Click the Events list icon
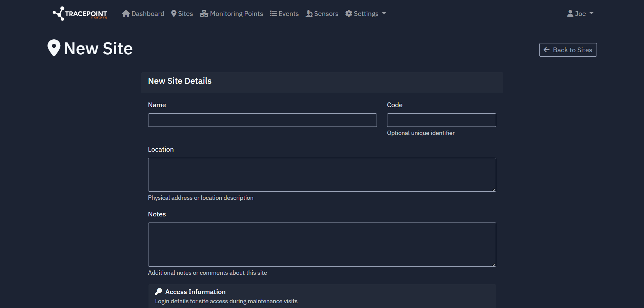The height and width of the screenshot is (308, 644). point(273,13)
